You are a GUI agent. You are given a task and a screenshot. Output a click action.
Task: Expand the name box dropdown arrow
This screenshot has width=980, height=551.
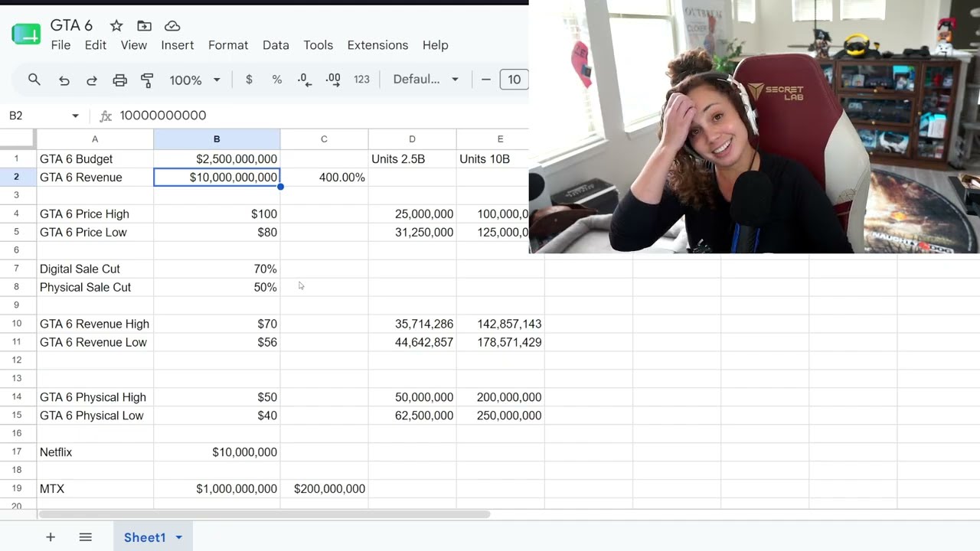pos(75,116)
